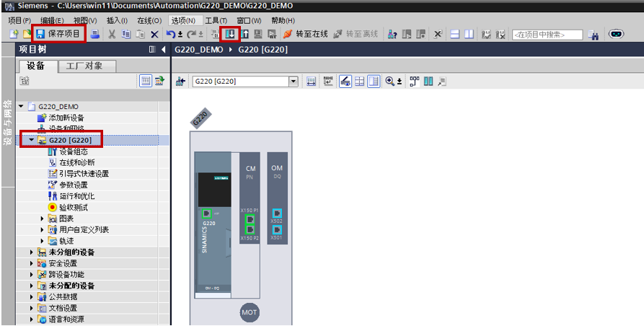Collapse the G220 [G220] tree node
The image size is (644, 326).
[32, 140]
